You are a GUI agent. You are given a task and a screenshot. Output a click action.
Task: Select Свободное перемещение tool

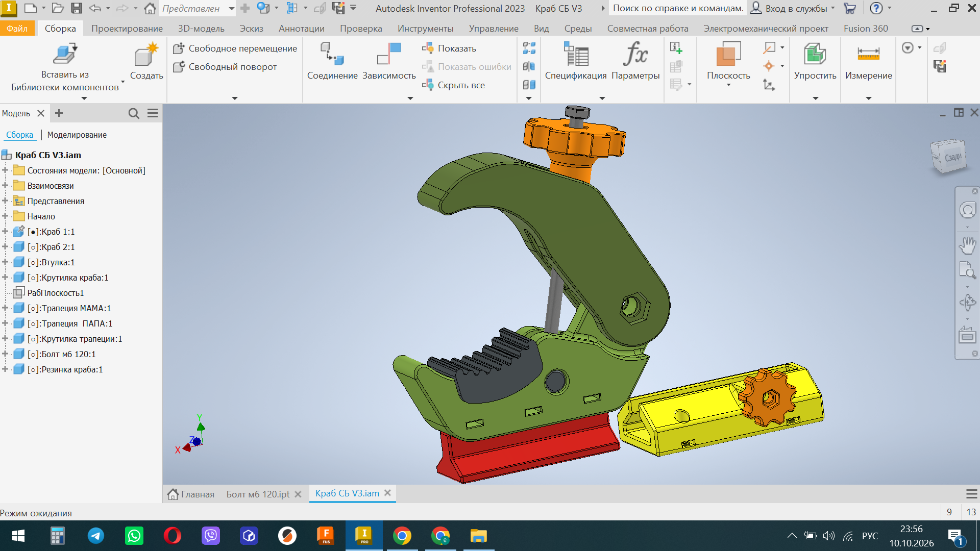(x=235, y=48)
